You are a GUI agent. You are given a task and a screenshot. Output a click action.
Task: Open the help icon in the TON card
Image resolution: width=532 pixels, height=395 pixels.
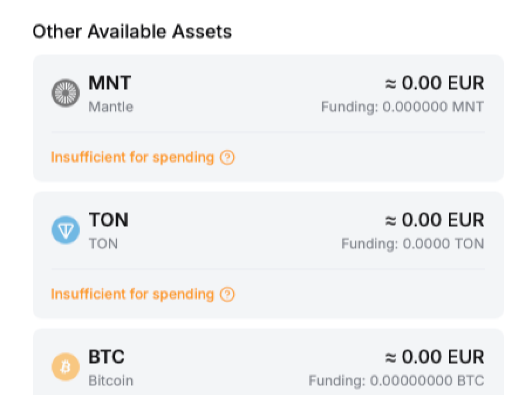point(227,294)
